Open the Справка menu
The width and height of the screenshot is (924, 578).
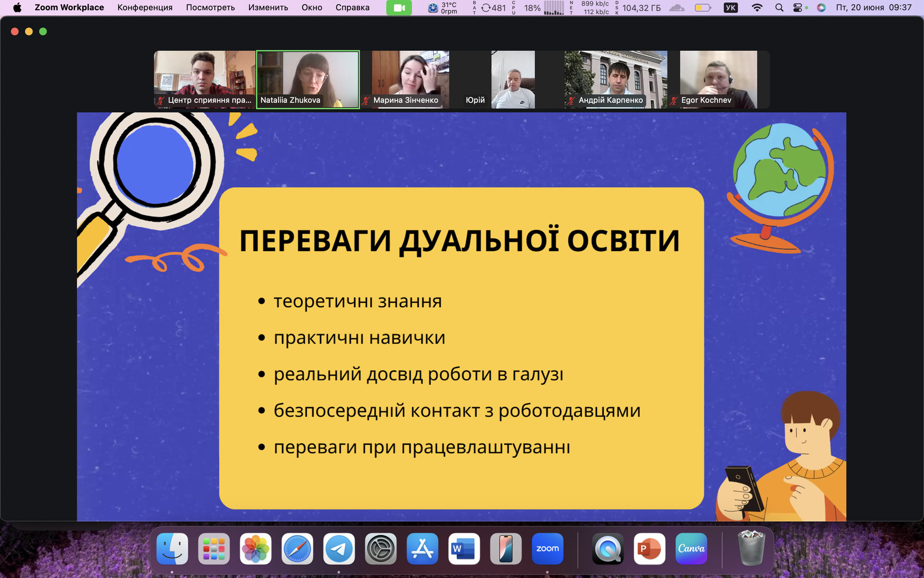[352, 7]
